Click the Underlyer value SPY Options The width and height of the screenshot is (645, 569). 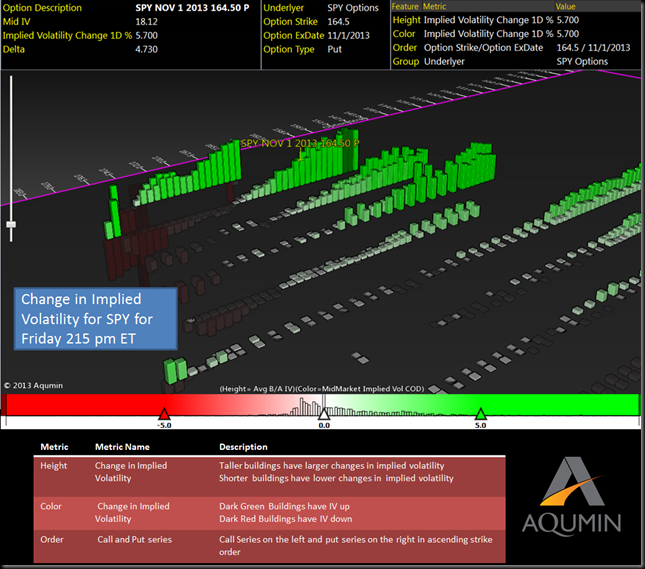[x=353, y=8]
